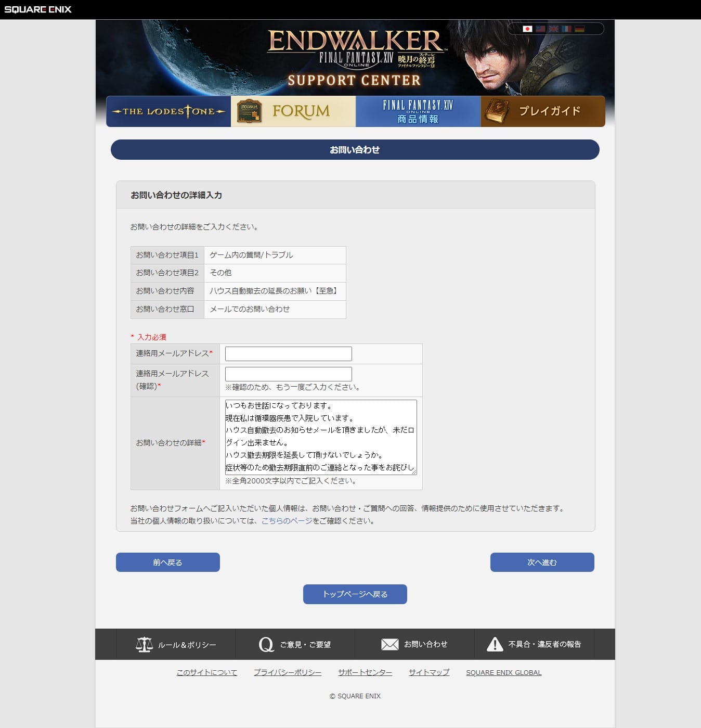Open the 商品情報 product info tab
Viewport: 701px width, 728px height.
(x=418, y=111)
